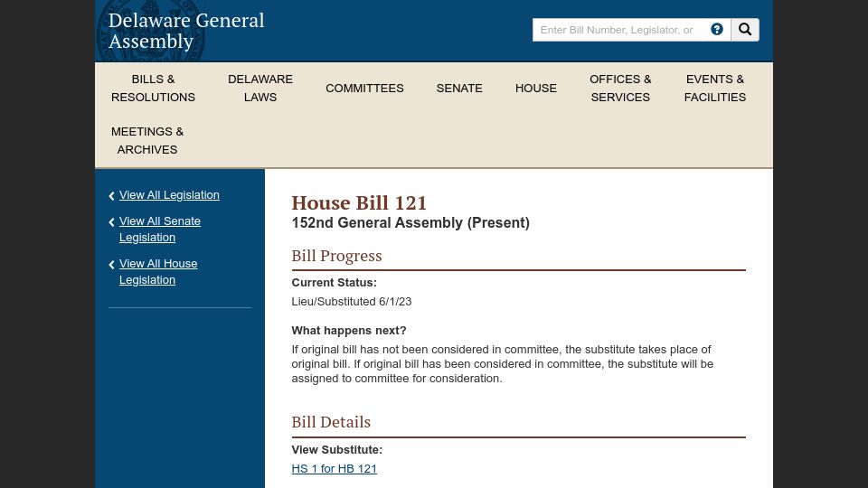Viewport: 868px width, 488px height.
Task: Open the House menu
Action: (x=536, y=88)
